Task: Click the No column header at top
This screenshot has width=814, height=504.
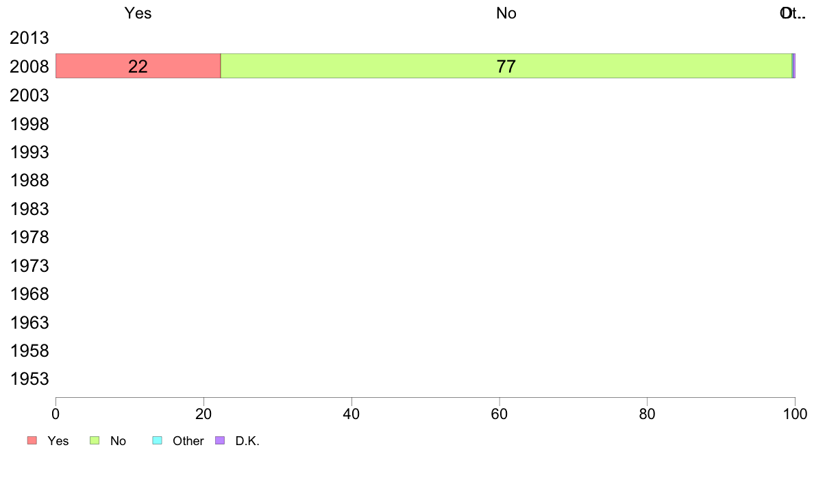Action: coord(506,13)
